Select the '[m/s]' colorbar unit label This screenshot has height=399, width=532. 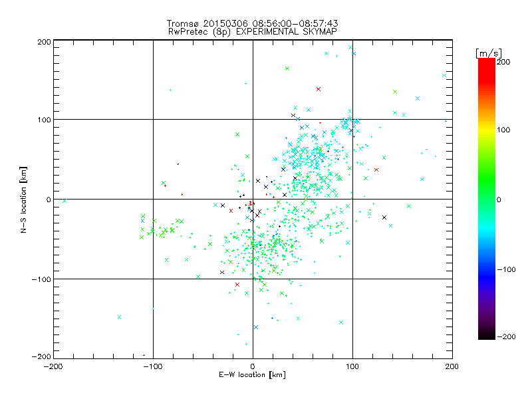[488, 53]
